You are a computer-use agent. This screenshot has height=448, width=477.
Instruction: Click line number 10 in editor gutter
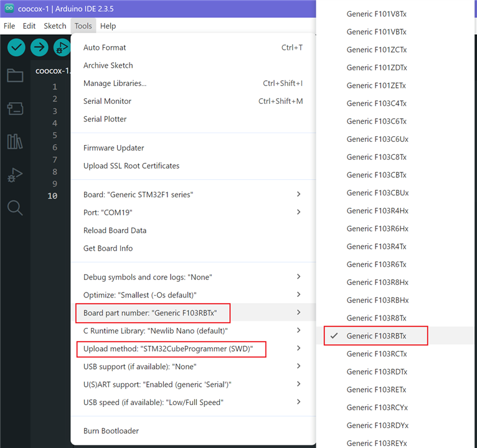pyautogui.click(x=52, y=196)
